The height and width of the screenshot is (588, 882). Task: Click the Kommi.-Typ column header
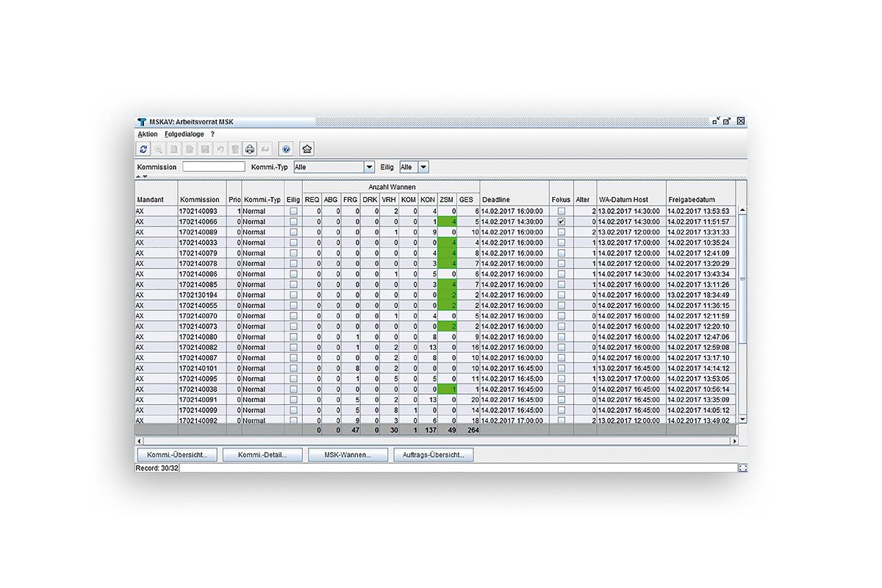263,193
